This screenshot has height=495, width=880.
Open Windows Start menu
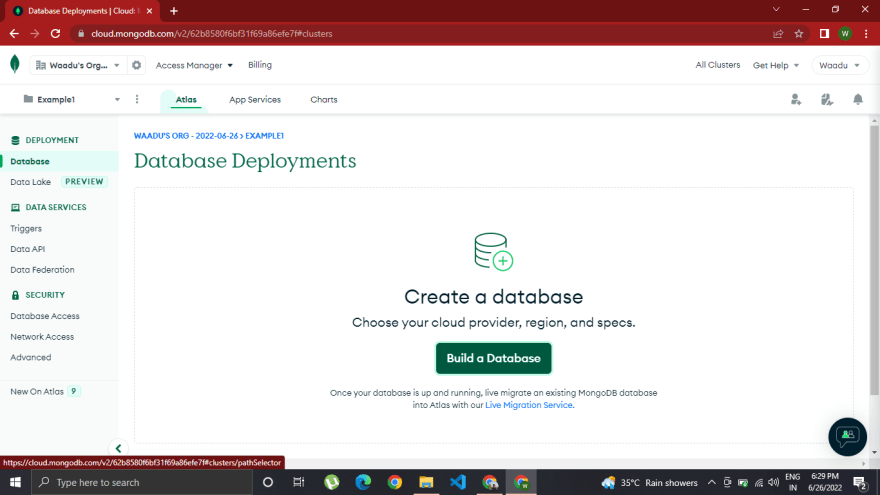[x=15, y=482]
